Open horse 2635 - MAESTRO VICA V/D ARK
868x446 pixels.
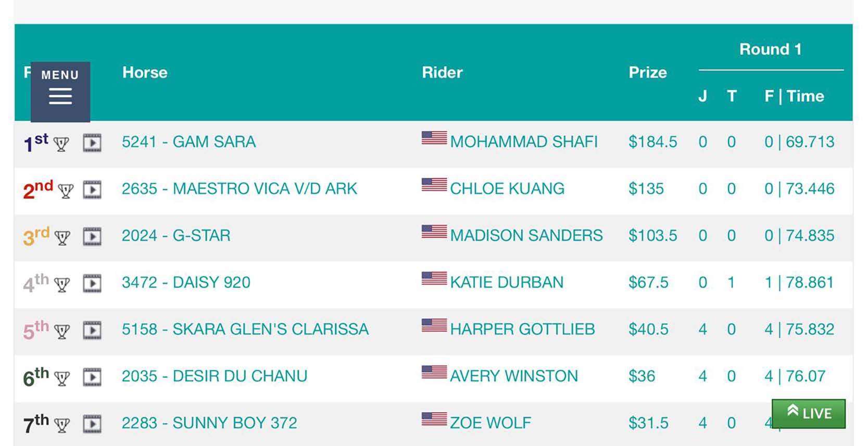click(x=239, y=189)
